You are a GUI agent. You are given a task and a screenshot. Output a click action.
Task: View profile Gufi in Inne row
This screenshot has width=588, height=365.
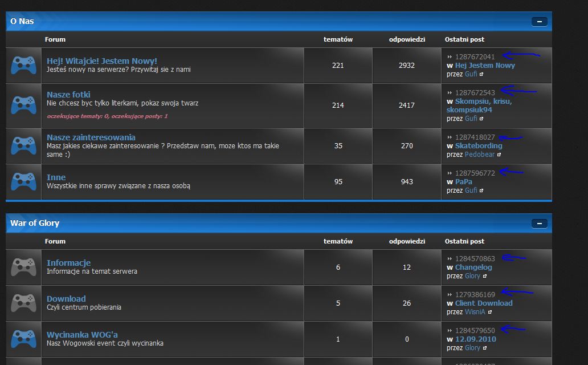coord(471,190)
